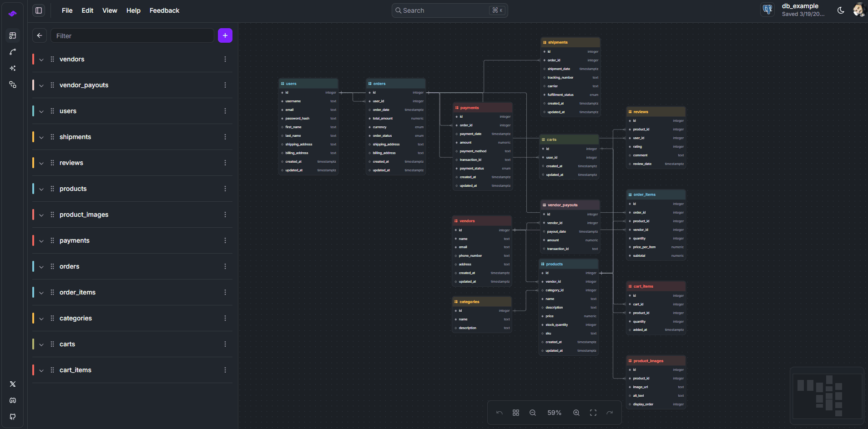Click the Feedback link
The image size is (868, 429).
(164, 10)
